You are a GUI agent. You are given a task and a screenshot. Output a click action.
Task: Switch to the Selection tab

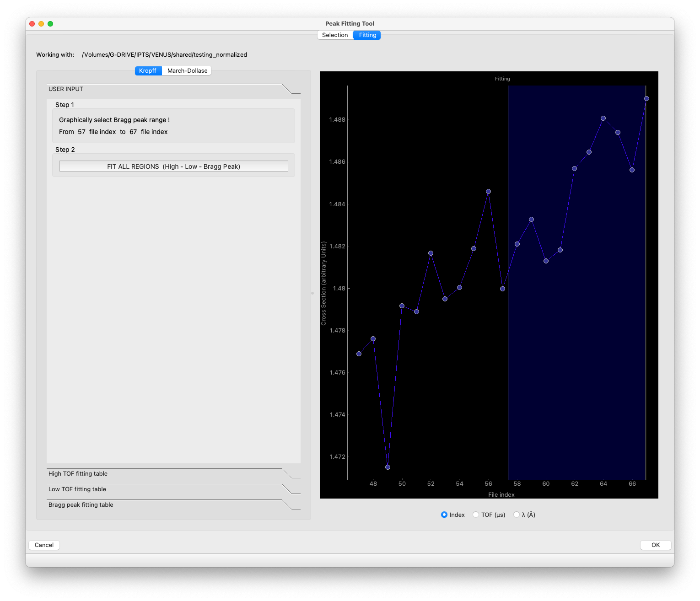pyautogui.click(x=335, y=35)
